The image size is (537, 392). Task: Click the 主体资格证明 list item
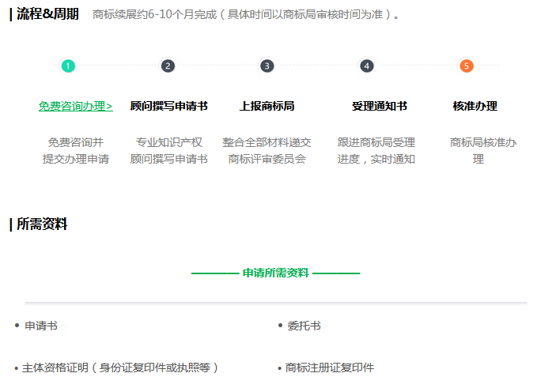click(x=120, y=367)
